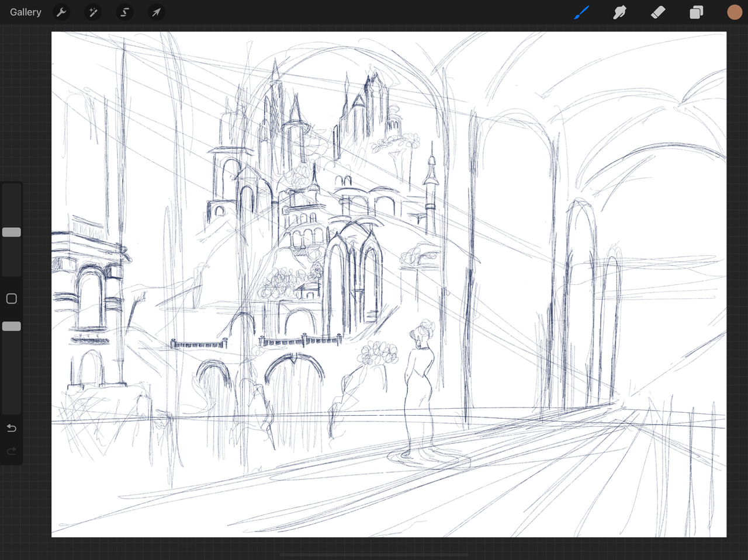Select the Eraser tool

[x=658, y=12]
